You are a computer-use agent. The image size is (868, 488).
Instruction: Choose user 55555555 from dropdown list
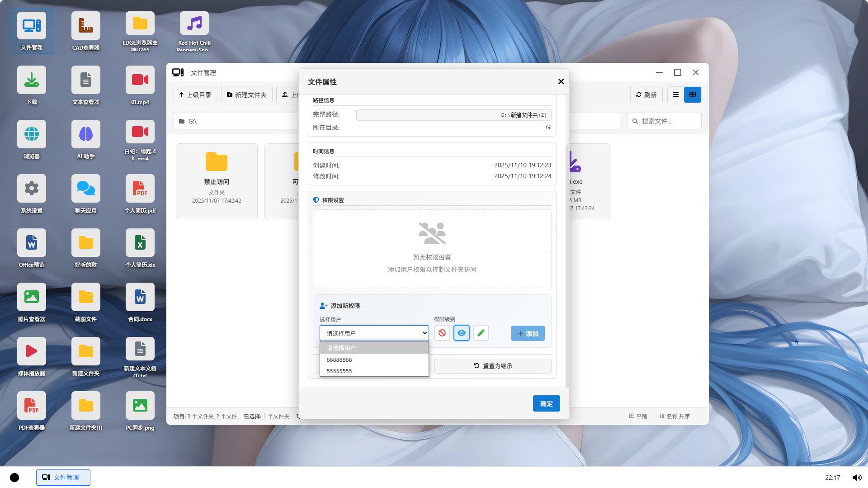[x=374, y=371]
